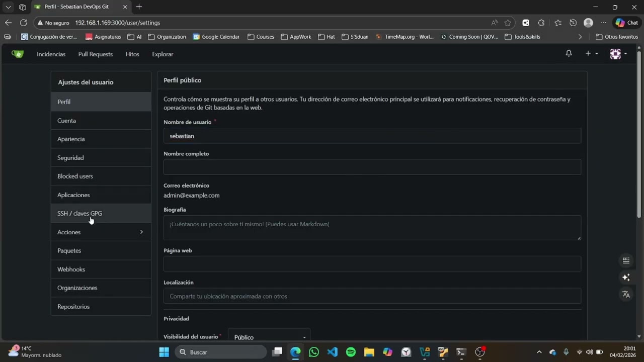Open the Windows Start menu
This screenshot has width=644, height=362.
[x=164, y=352]
